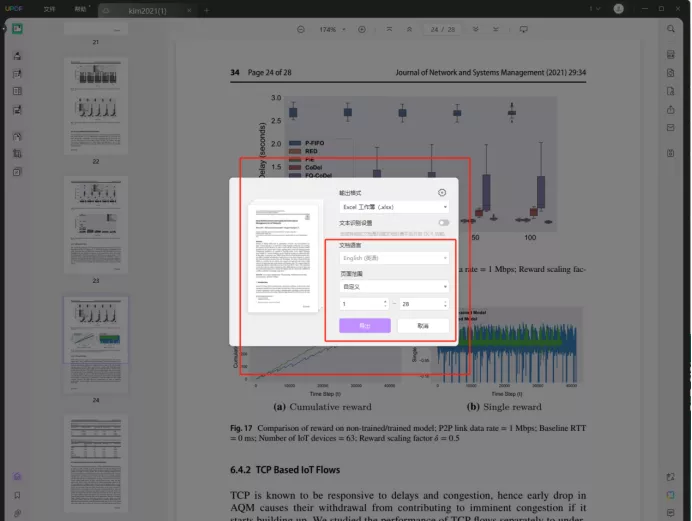This screenshot has width=692, height=521.
Task: Open the Bookmarks panel icon
Action: [x=17, y=495]
